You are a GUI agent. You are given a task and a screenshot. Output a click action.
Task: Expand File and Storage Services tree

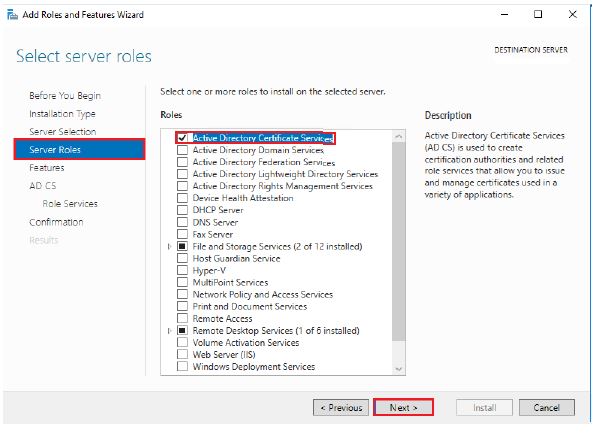coord(169,246)
